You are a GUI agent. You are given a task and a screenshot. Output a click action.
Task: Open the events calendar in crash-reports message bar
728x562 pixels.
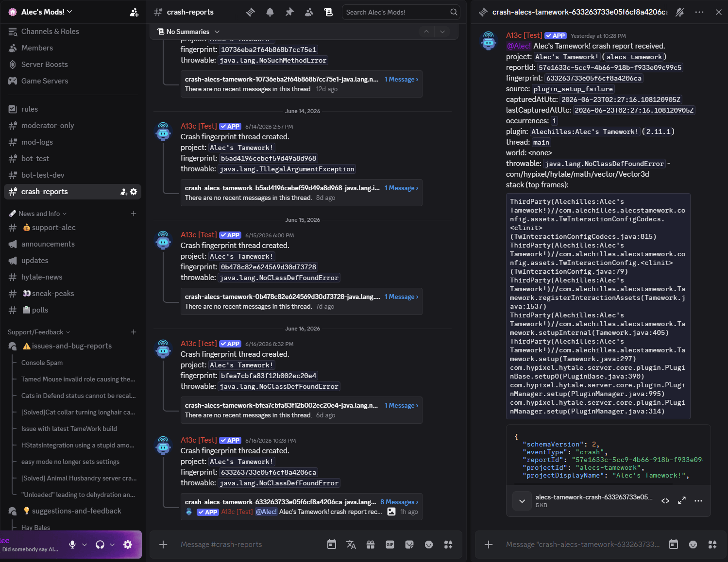(332, 545)
